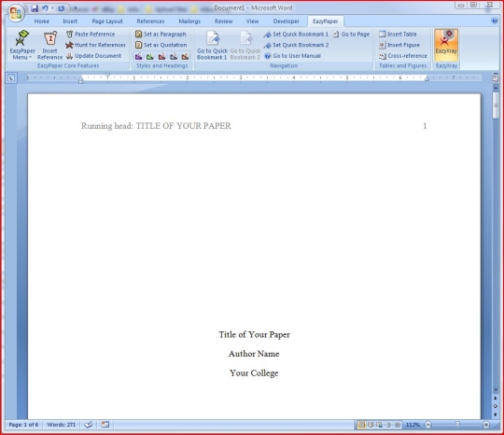Click the tab stop selector at ruler corner
The image size is (504, 435).
pos(11,77)
